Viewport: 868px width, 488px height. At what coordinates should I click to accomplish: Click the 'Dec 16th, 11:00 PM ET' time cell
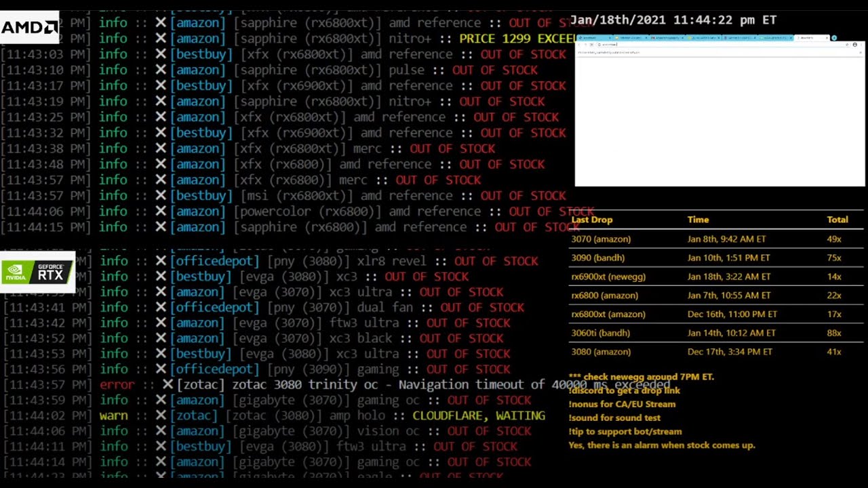tap(732, 314)
